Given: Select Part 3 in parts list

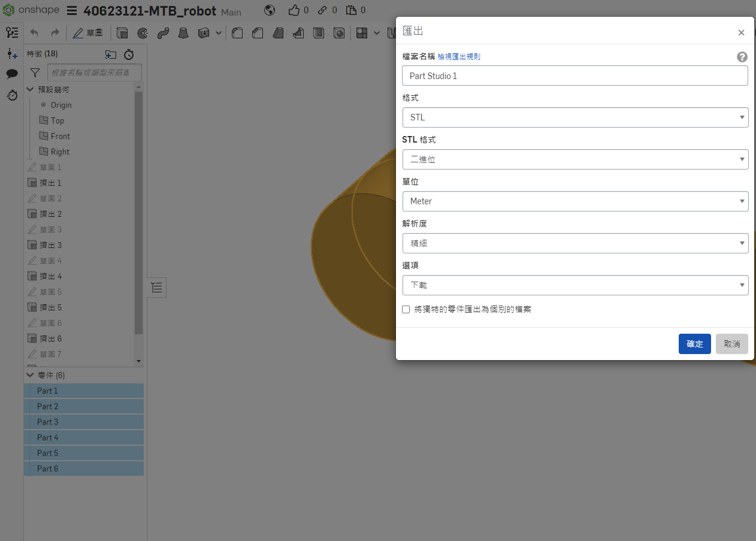Looking at the screenshot, I should 84,422.
